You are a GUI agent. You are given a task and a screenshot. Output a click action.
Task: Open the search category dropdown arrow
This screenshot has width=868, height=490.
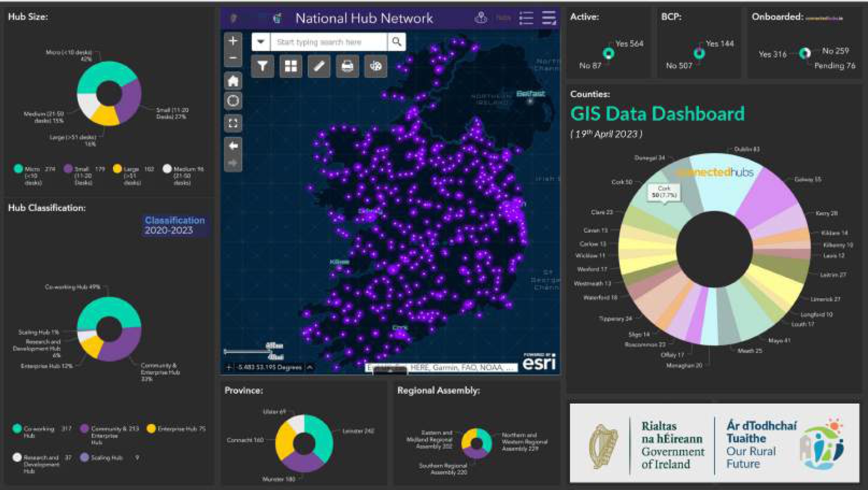261,41
